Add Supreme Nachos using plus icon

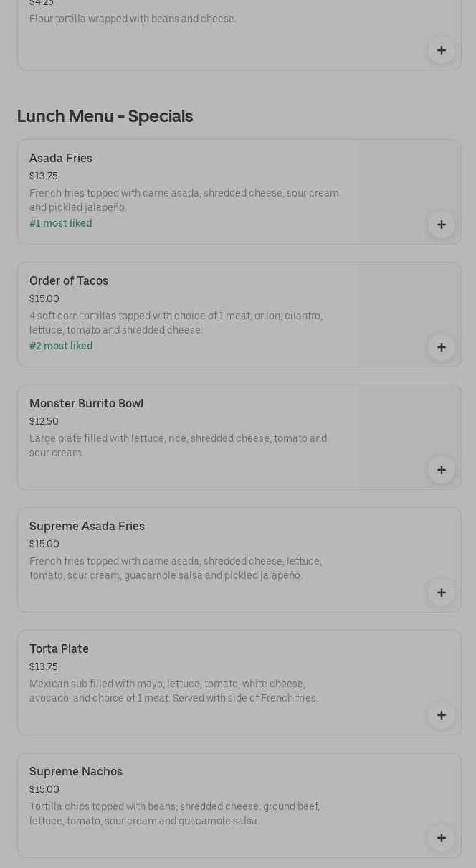point(441,838)
